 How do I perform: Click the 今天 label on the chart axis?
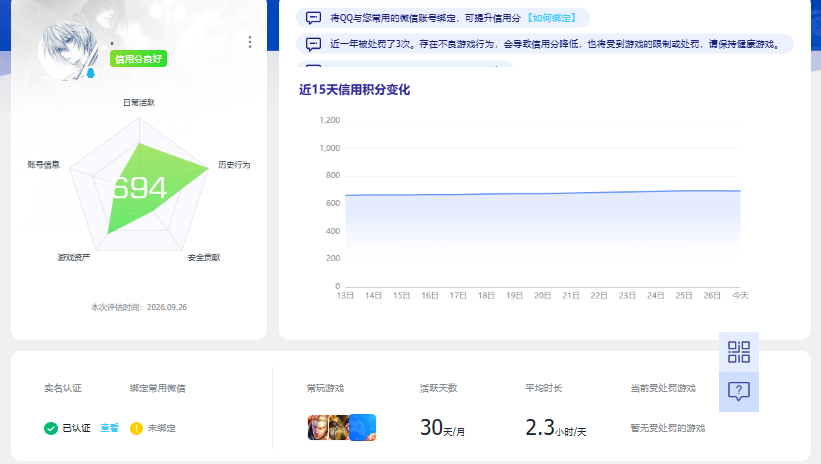click(x=740, y=295)
